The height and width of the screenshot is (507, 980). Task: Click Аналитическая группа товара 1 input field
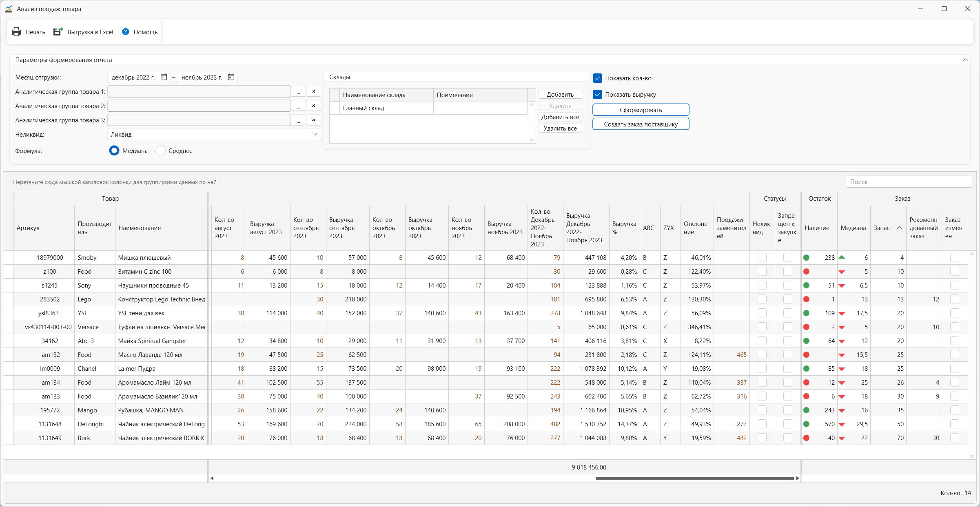tap(199, 91)
